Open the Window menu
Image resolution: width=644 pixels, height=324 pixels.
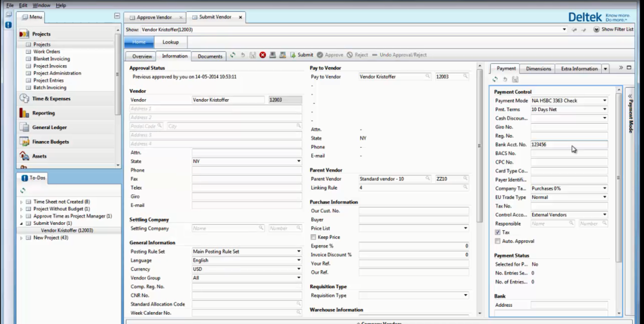[41, 5]
